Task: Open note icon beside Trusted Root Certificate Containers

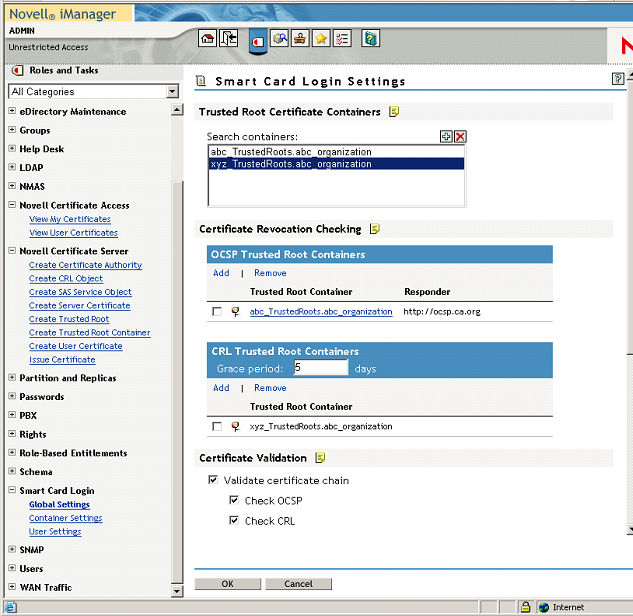Action: (x=394, y=111)
